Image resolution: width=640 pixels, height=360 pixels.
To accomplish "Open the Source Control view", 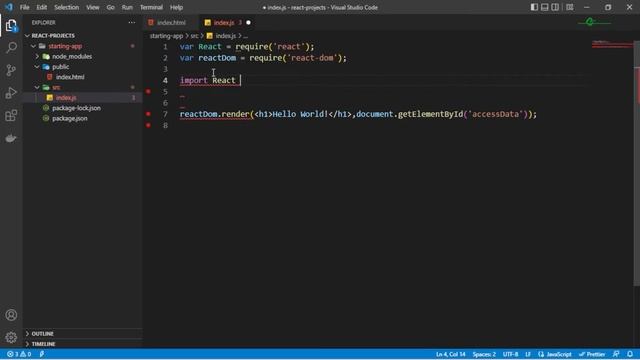I will point(11,70).
